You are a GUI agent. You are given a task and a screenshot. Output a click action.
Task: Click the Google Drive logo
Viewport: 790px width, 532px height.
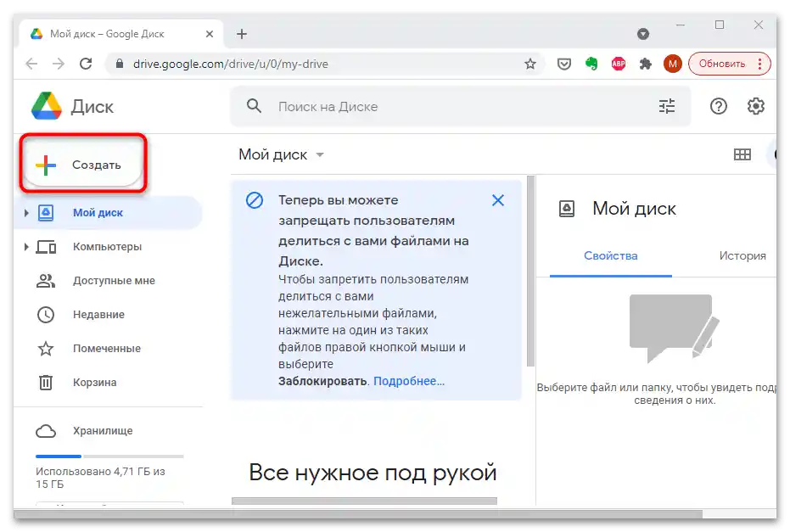pyautogui.click(x=47, y=106)
